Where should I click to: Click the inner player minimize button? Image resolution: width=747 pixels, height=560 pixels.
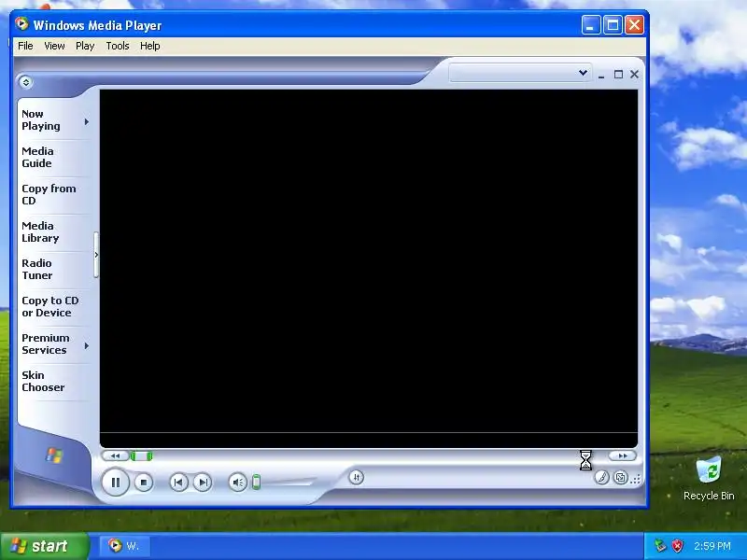[x=601, y=75]
